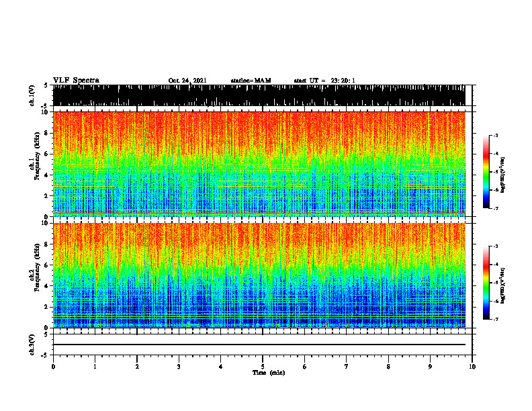Click the ch.1 spectrogram color bar
The width and height of the screenshot is (532, 411).
[x=486, y=172]
